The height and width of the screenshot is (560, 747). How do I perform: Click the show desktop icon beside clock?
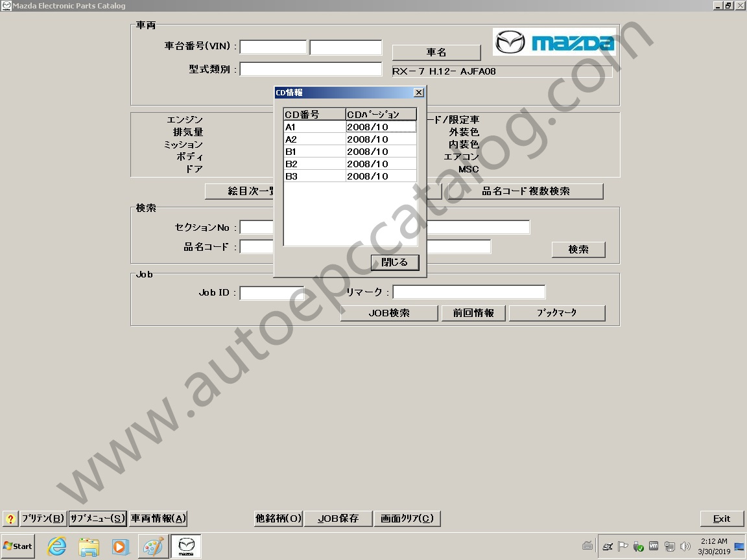click(739, 546)
